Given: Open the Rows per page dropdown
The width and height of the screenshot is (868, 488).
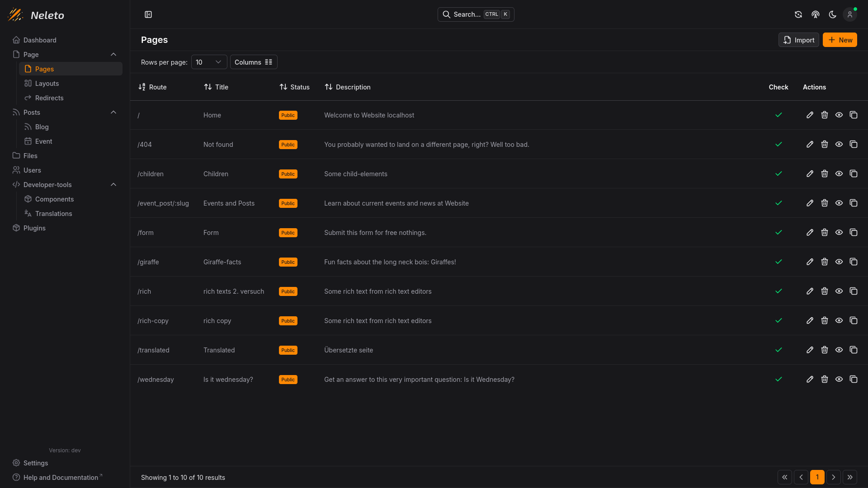Looking at the screenshot, I should point(209,62).
